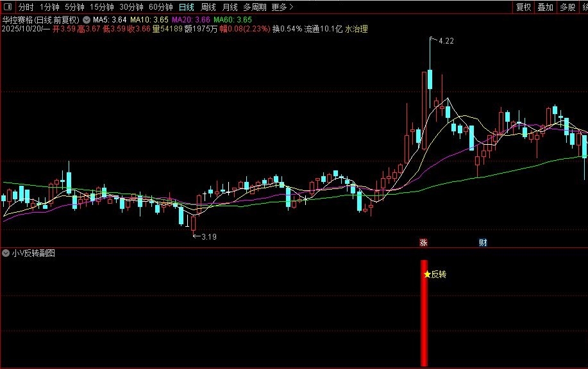Switch to 月线 monthly chart
This screenshot has height=369, width=588.
tap(230, 7)
